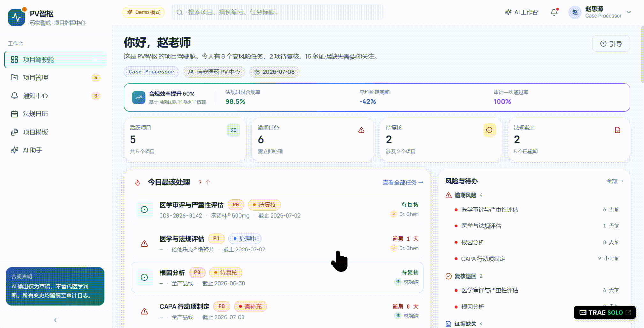644x328 pixels.
Task: Select the 根因分析 task status circle
Action: [144, 277]
